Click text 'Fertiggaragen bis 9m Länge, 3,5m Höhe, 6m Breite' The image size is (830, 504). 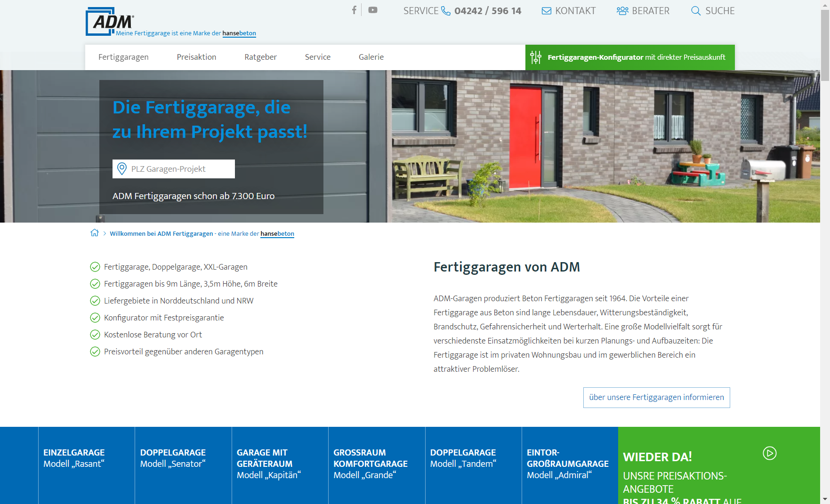(x=191, y=284)
